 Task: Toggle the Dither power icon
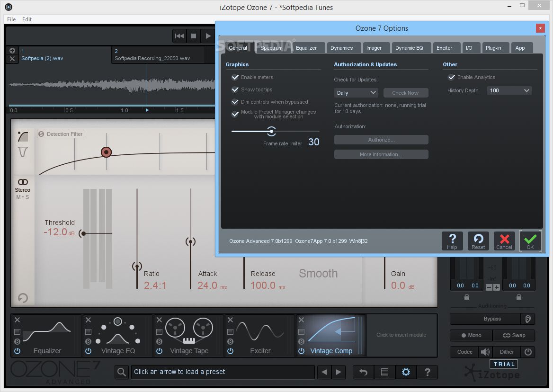point(528,352)
